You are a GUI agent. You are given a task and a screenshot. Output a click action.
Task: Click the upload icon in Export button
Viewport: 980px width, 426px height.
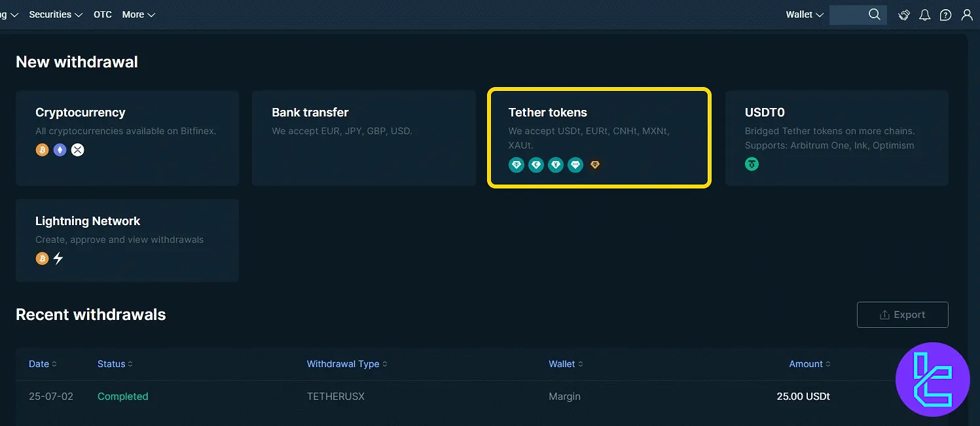pyautogui.click(x=884, y=315)
